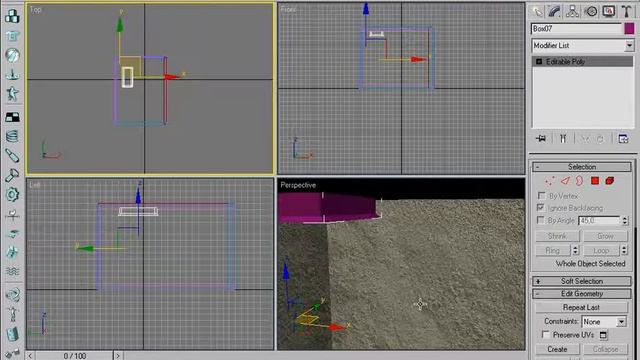Image resolution: width=640 pixels, height=360 pixels.
Task: Open the Motion command panel tab
Action: coord(591,11)
